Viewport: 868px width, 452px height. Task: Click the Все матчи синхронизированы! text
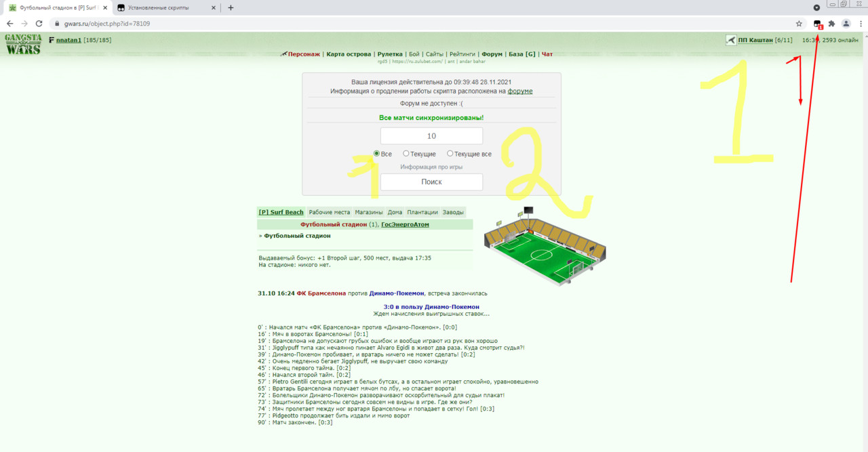click(431, 118)
